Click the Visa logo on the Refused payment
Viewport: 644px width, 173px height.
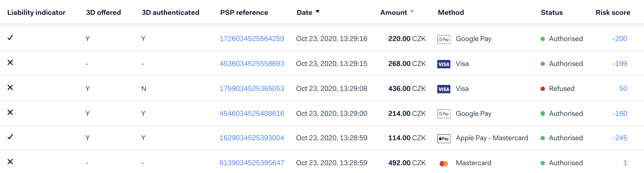click(x=444, y=89)
